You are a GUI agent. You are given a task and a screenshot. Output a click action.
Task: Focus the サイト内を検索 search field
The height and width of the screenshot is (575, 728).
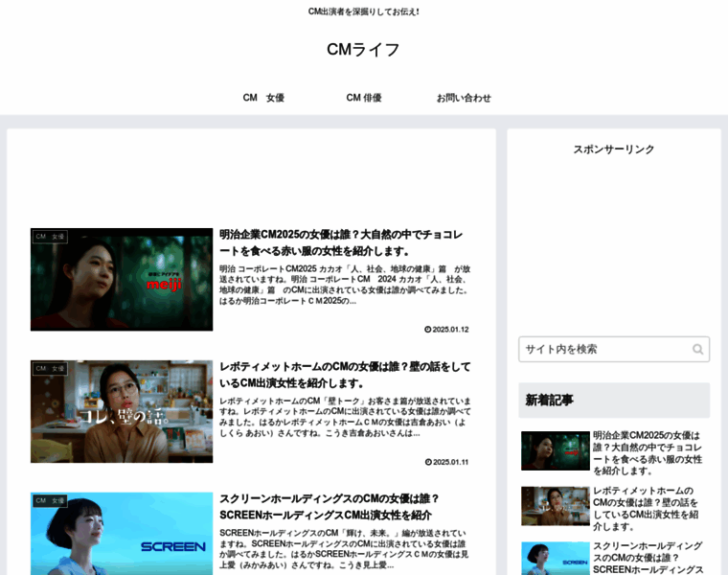click(x=614, y=349)
